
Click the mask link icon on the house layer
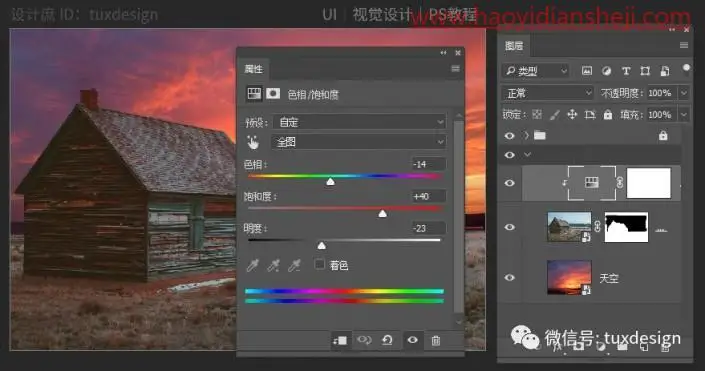(x=598, y=227)
